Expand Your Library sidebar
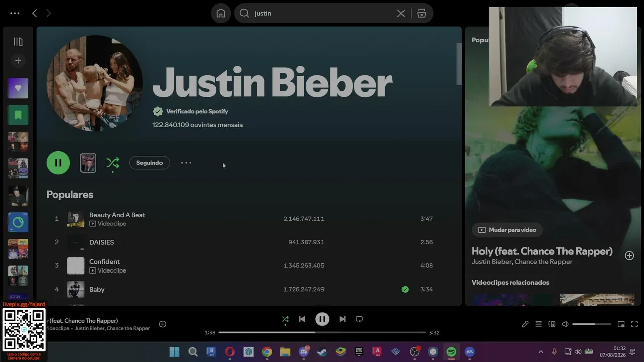The width and height of the screenshot is (644, 362). click(18, 42)
